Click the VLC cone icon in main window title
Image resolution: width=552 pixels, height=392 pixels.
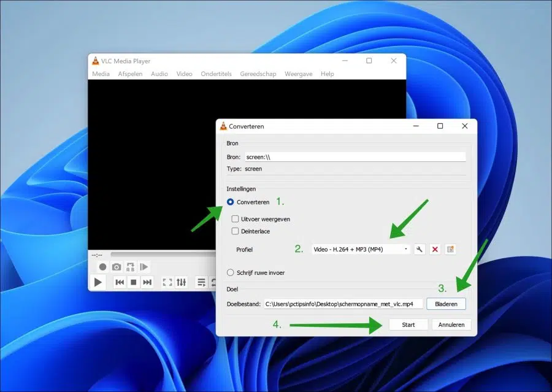[x=96, y=61]
